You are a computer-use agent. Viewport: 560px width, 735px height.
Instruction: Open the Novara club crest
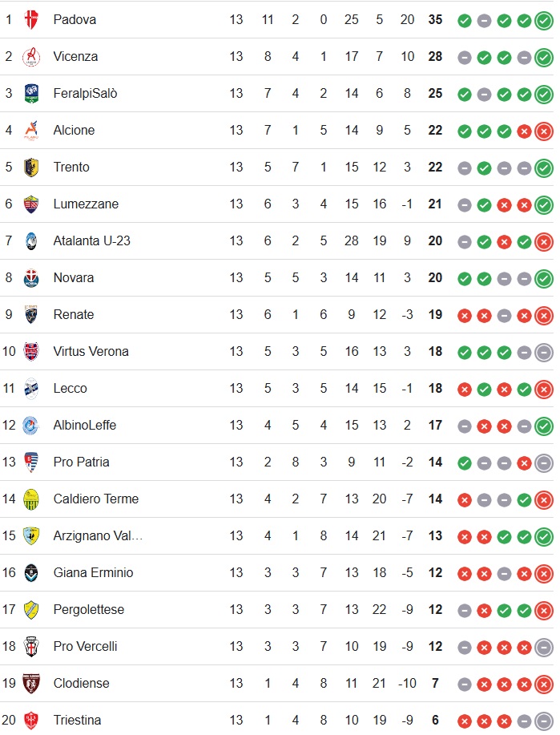coord(31,277)
